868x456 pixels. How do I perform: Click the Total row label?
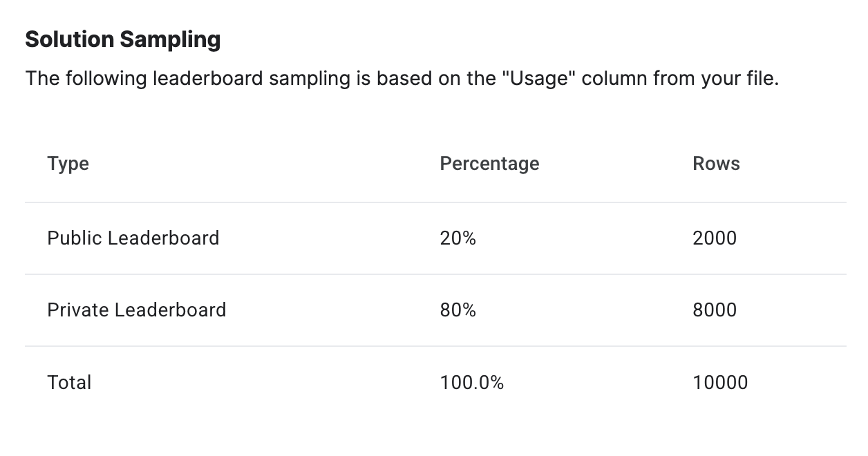tap(69, 383)
